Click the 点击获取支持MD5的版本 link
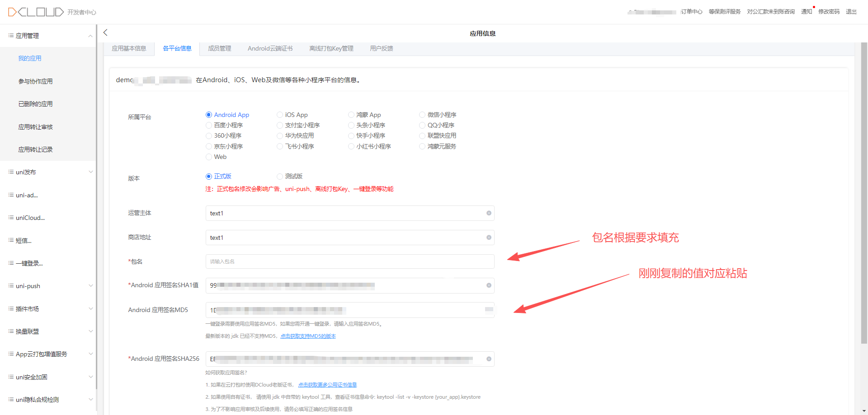868x415 pixels. click(308, 336)
